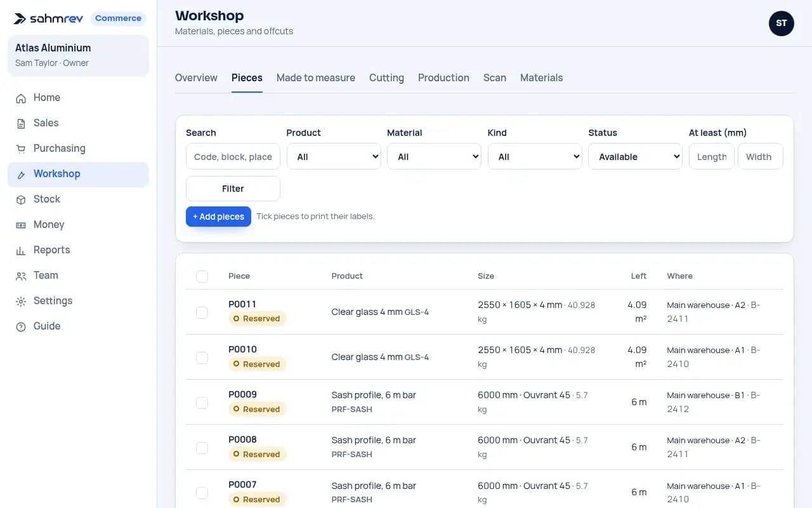
Task: Open the Materials tab
Action: 542,77
